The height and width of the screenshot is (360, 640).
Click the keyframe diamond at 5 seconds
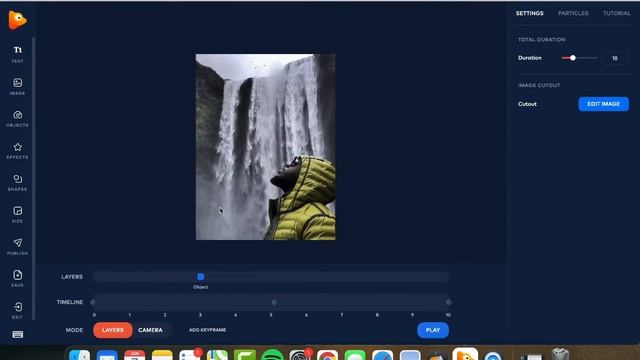[x=274, y=302]
